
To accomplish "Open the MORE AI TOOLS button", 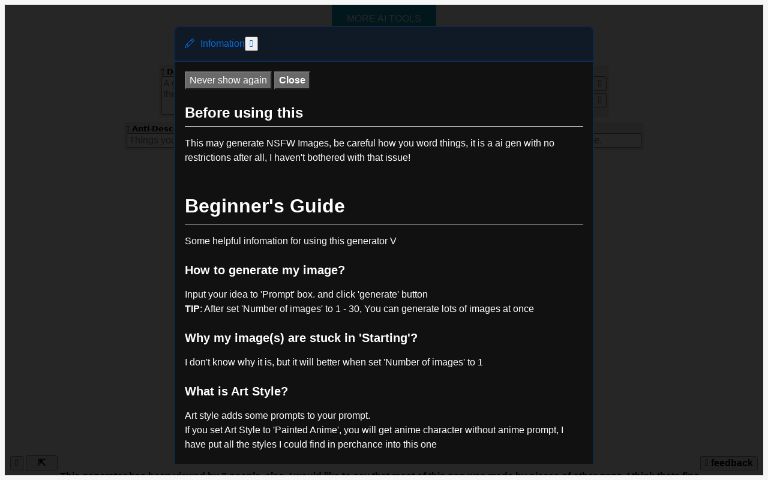I will (x=383, y=18).
